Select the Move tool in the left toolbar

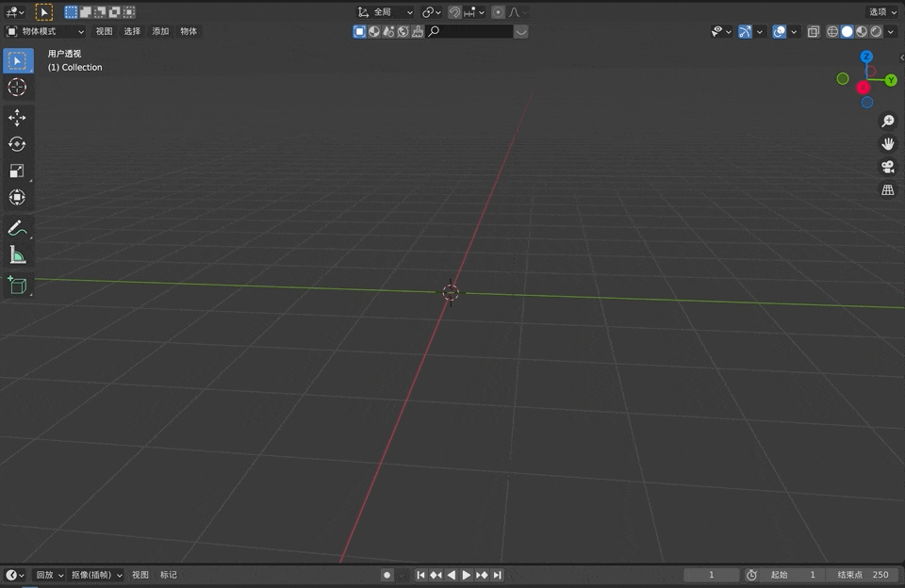click(17, 118)
